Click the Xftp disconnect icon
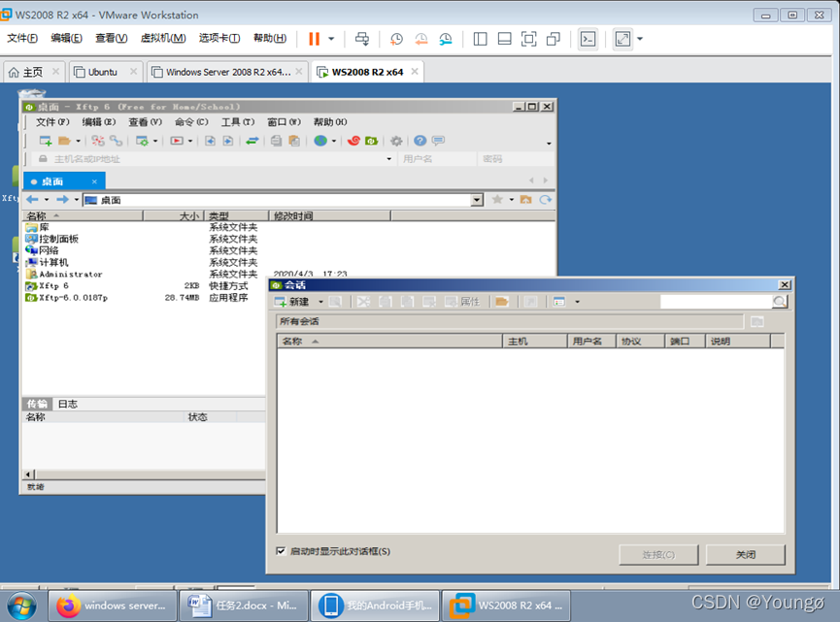840x622 pixels. 97,141
